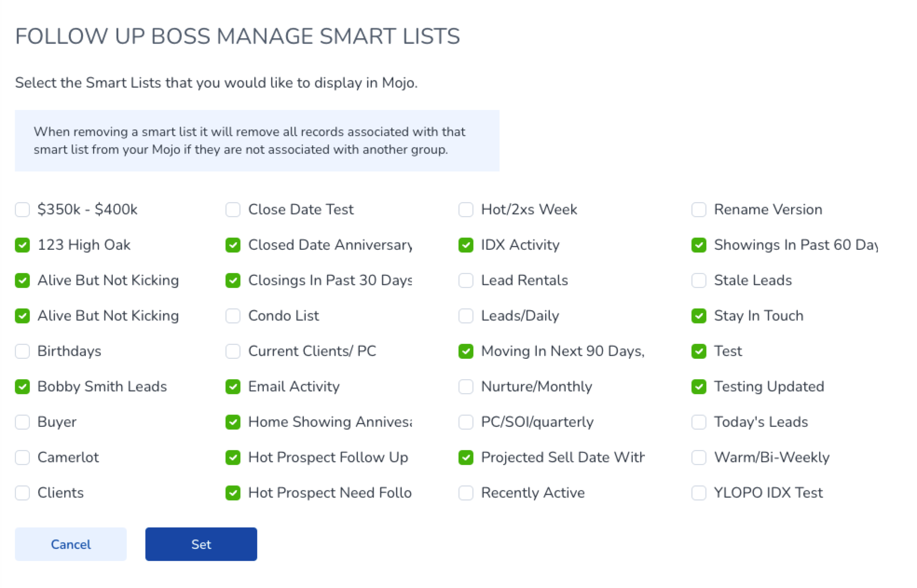Tick the Buyer smart list checkbox

tap(22, 422)
